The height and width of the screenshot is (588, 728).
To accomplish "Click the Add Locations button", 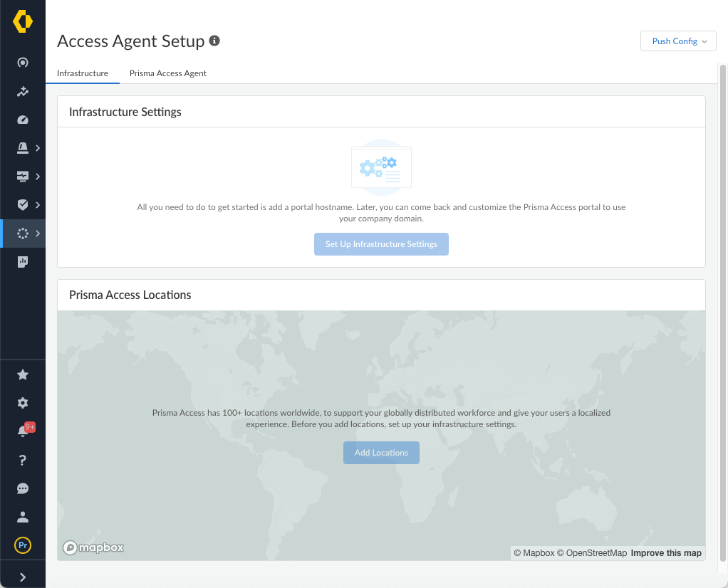I will (381, 453).
